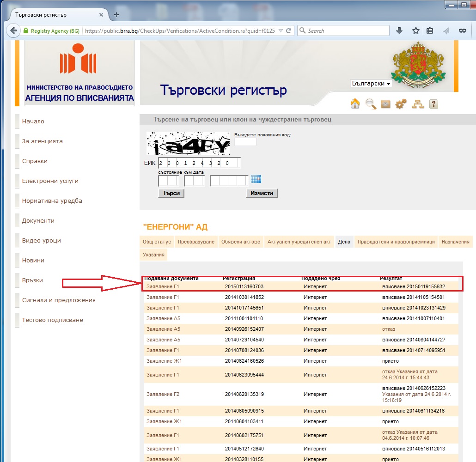Switch to the Общ статус tab
This screenshot has width=476, height=462.
coord(157,242)
